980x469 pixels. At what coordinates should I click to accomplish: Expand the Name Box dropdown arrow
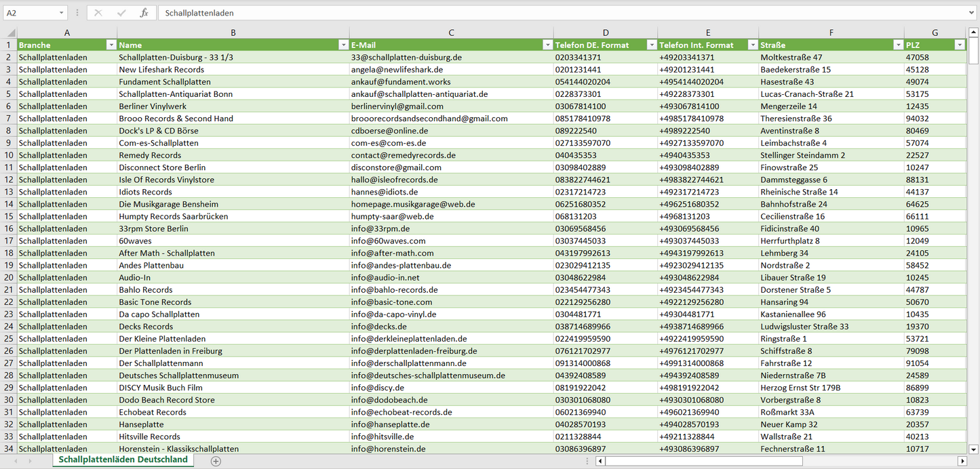point(62,13)
